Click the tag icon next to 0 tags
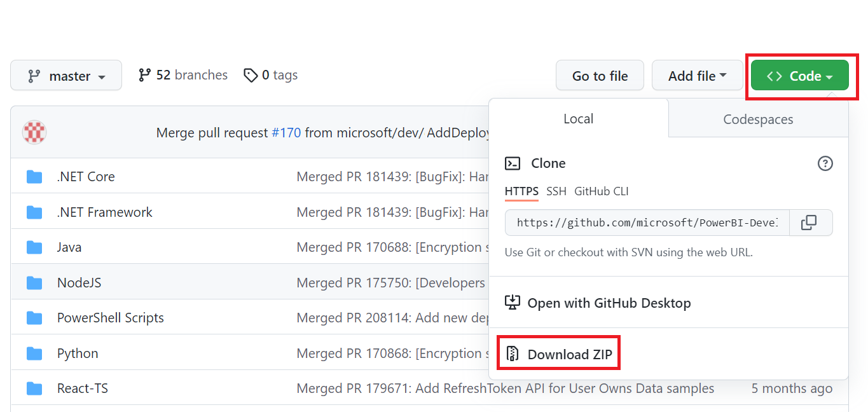 (x=251, y=75)
